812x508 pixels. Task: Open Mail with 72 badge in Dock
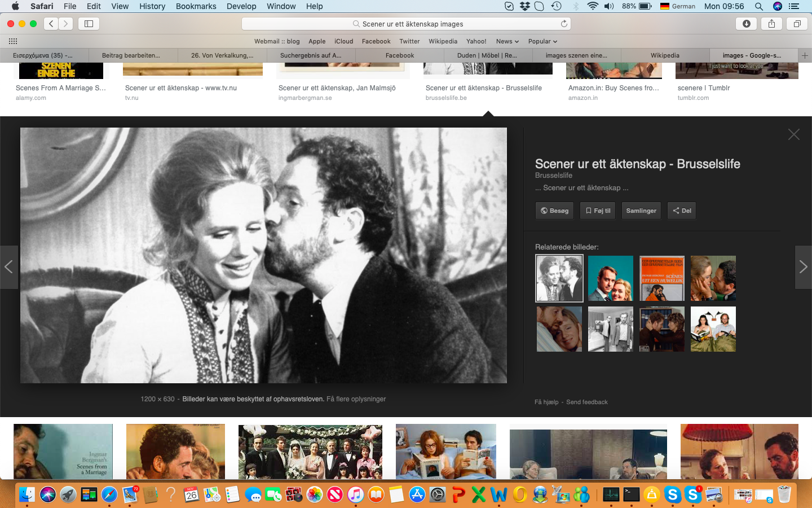pyautogui.click(x=130, y=495)
